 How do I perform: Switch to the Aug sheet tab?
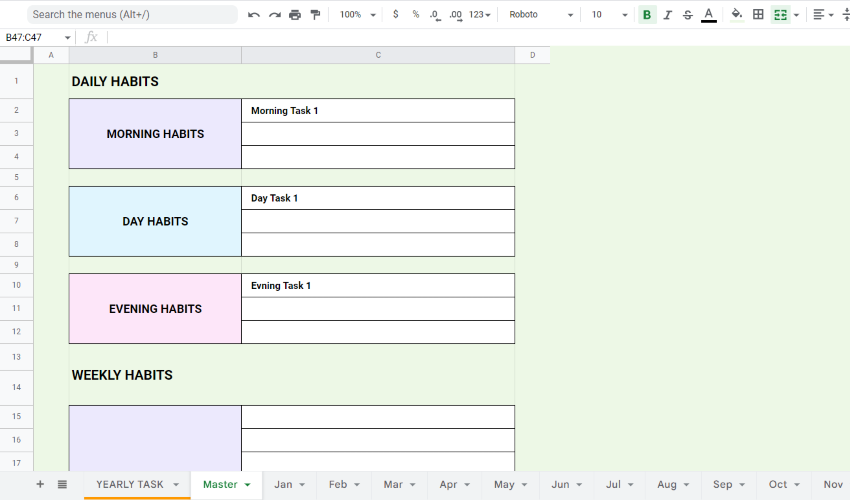point(667,484)
